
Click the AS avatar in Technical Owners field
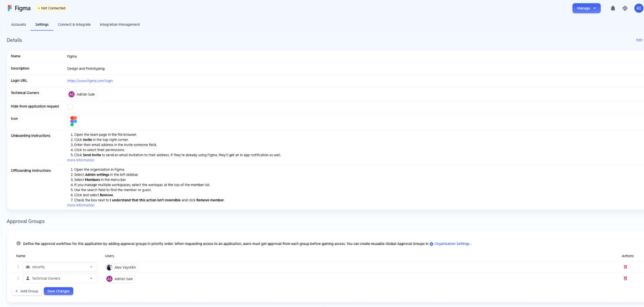click(x=72, y=94)
